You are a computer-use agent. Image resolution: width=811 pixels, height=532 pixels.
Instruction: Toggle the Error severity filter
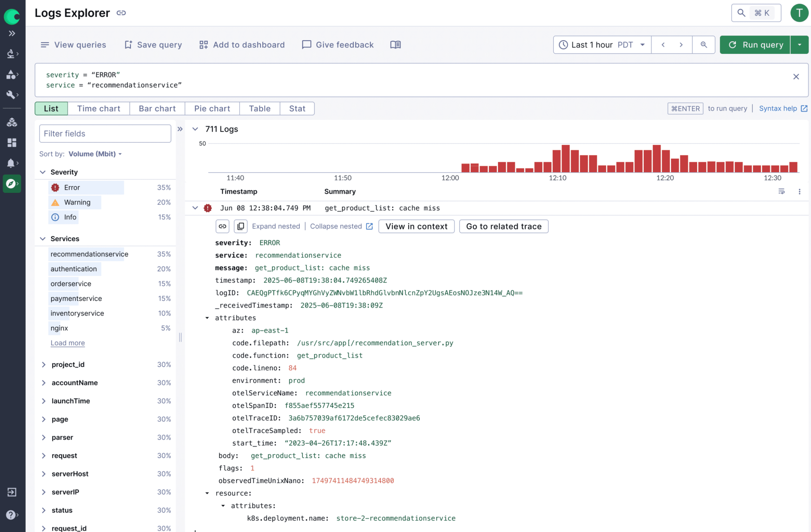click(x=72, y=188)
